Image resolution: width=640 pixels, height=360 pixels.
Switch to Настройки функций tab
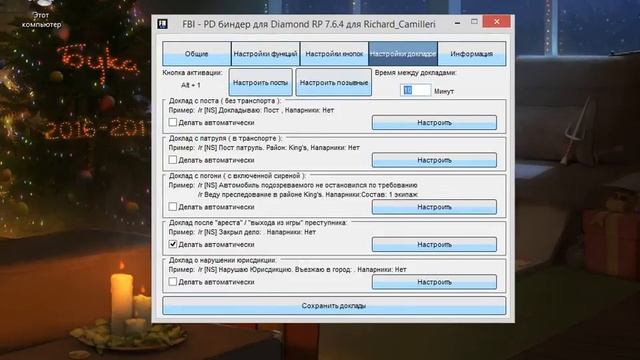pos(265,53)
